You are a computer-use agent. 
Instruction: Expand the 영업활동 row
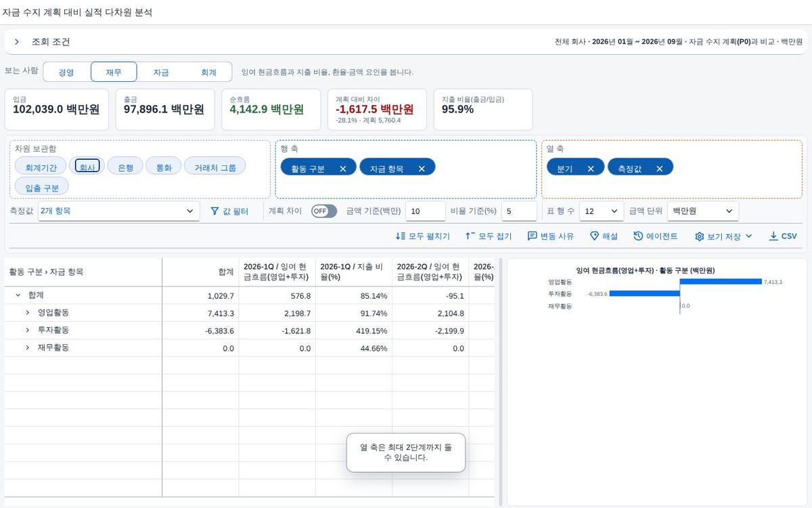pos(28,313)
